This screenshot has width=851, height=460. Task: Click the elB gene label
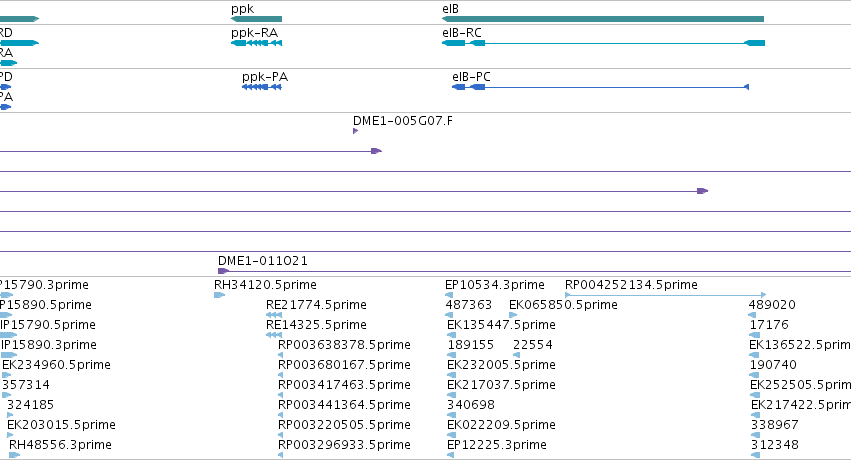pos(450,9)
